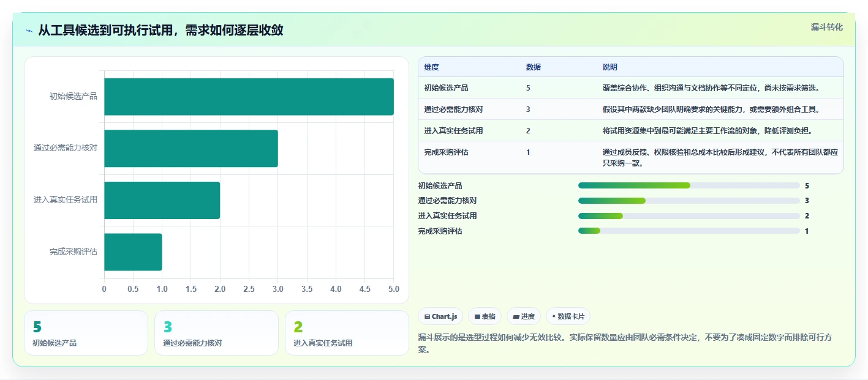Click the description starting 通过成员反馈
The height and width of the screenshot is (380, 868).
point(720,158)
